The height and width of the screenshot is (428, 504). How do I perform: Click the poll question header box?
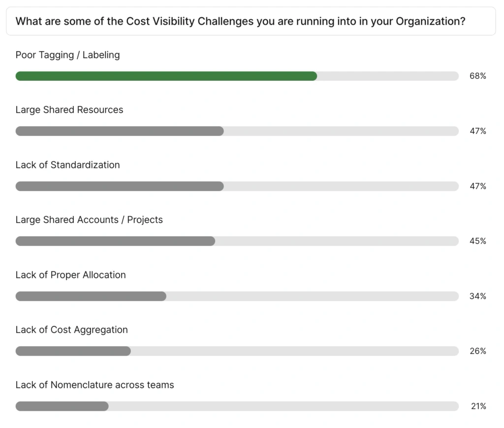(x=251, y=22)
